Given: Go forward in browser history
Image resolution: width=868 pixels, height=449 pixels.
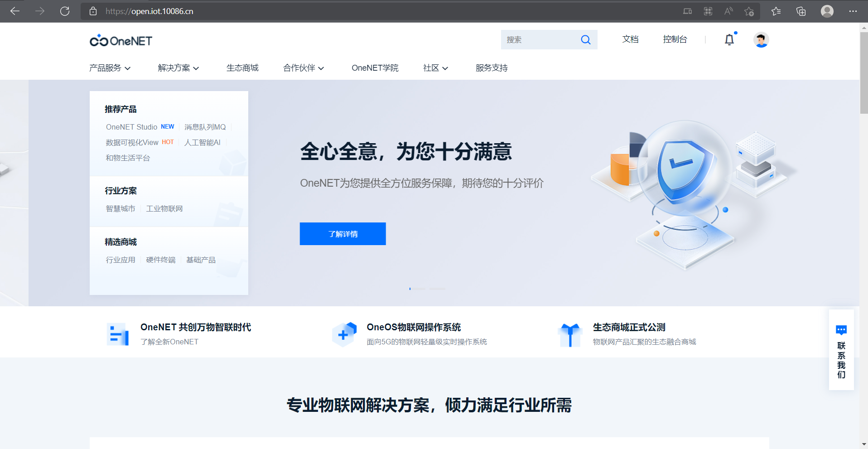Looking at the screenshot, I should [40, 11].
